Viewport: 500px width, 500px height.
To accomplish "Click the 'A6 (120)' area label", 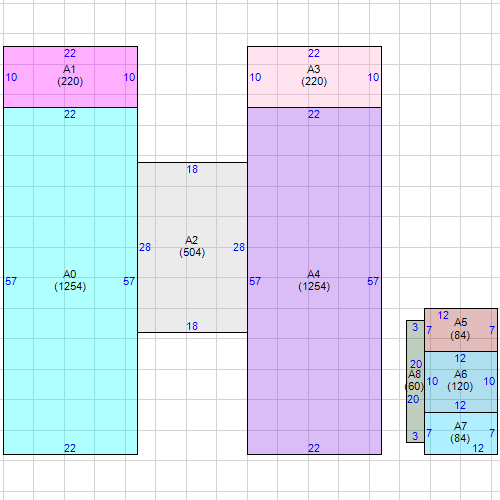I will 460,380.
